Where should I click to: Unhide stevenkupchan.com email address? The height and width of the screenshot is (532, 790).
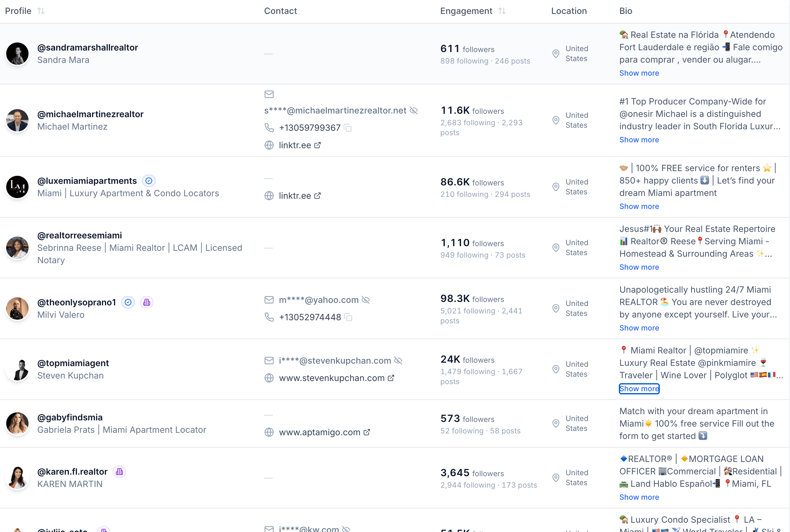398,361
